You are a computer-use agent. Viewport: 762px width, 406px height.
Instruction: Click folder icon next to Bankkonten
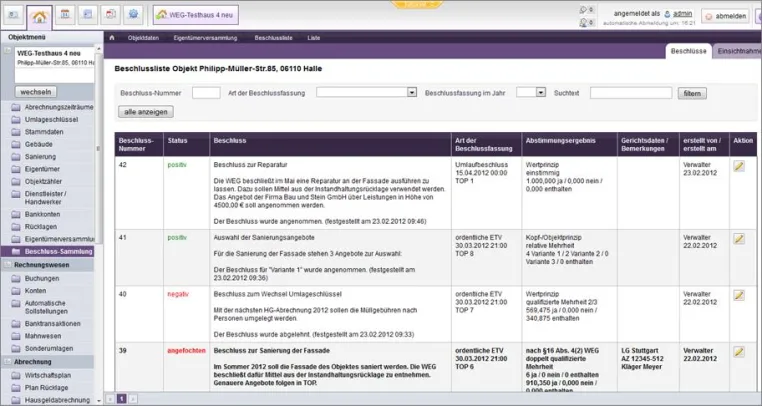(16, 214)
